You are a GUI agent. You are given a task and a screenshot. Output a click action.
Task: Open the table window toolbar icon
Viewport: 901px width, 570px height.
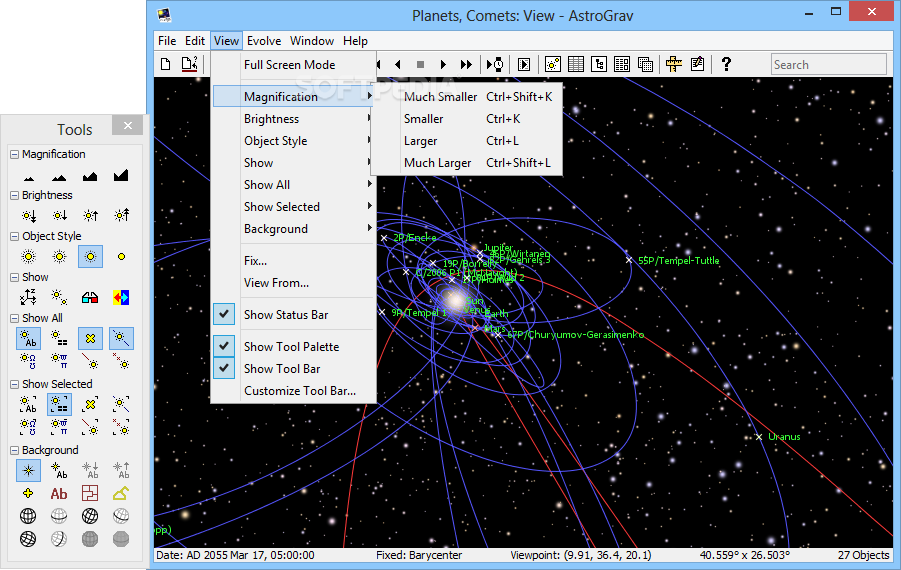tap(576, 64)
